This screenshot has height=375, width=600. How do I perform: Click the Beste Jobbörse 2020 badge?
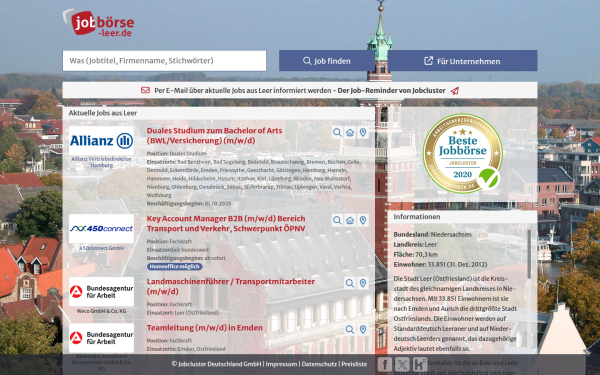(462, 153)
